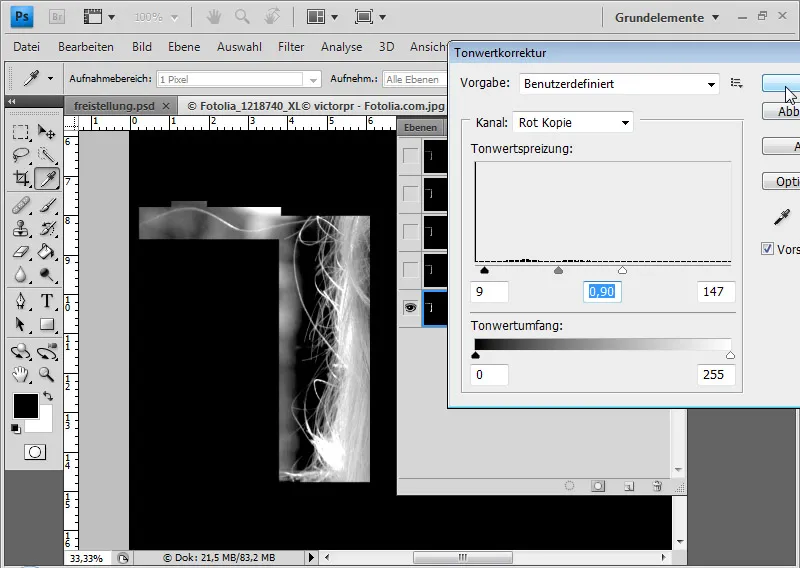Open the Bearbeiten menu
800x568 pixels.
click(86, 47)
